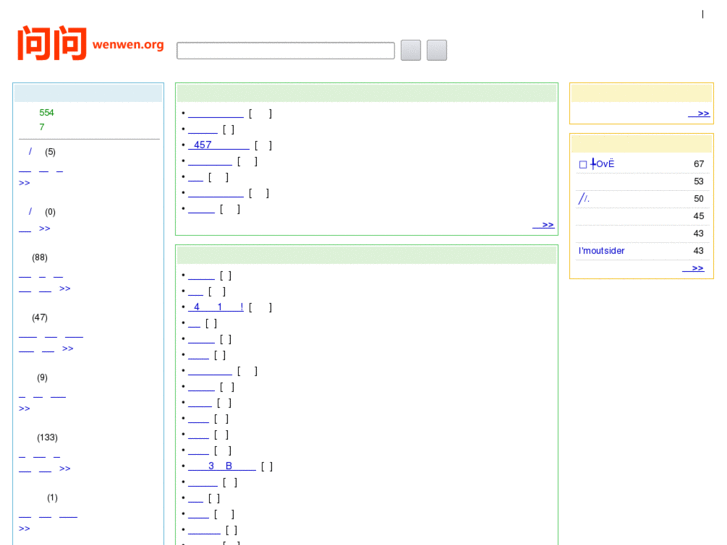
Task: Click the score 53 in the ranking list
Action: pyautogui.click(x=699, y=181)
